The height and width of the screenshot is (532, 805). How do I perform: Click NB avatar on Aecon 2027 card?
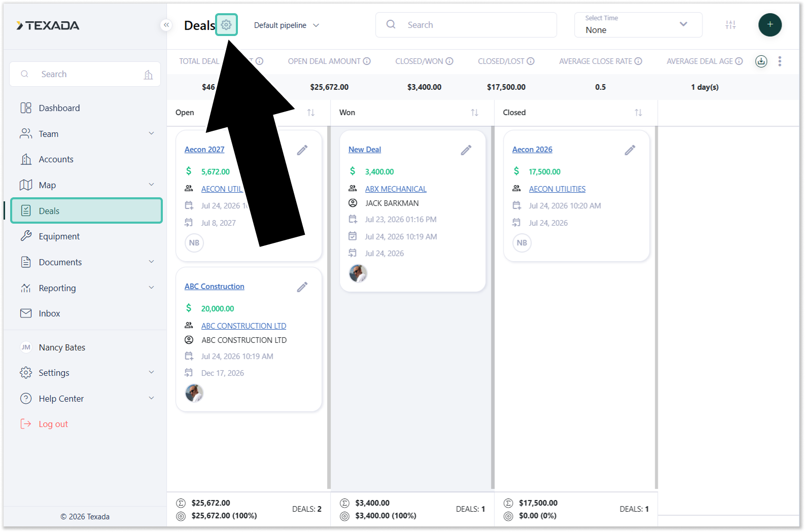click(194, 243)
